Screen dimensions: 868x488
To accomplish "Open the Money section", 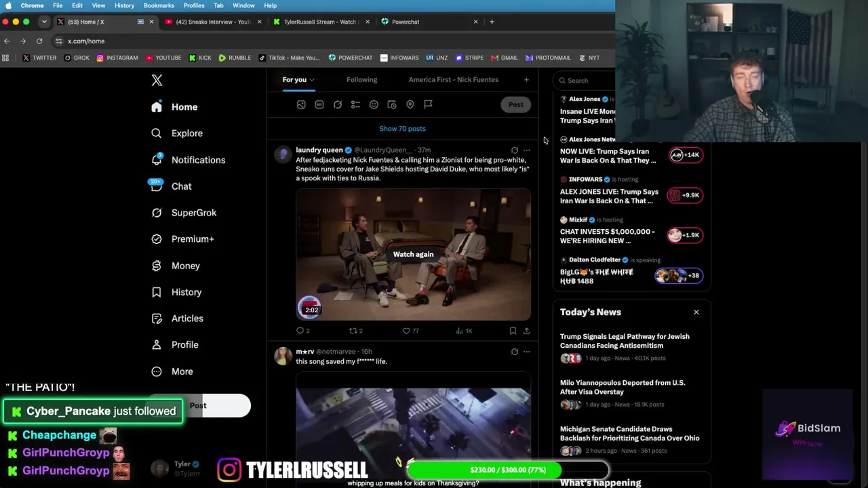I will (x=176, y=266).
